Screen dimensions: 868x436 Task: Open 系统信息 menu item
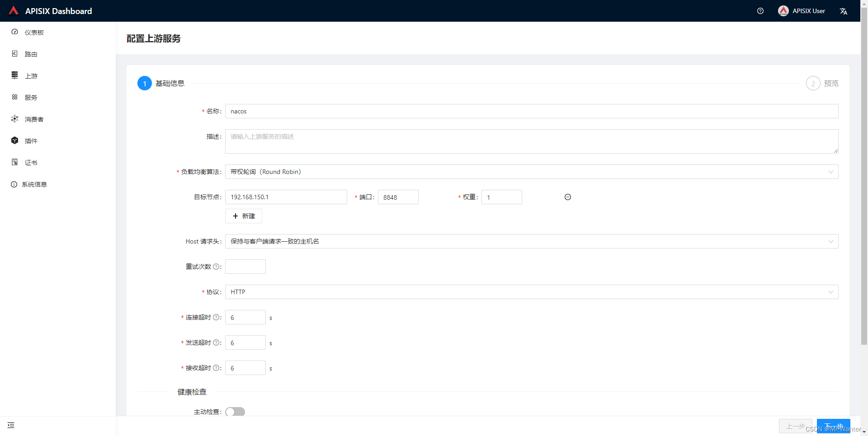click(58, 184)
